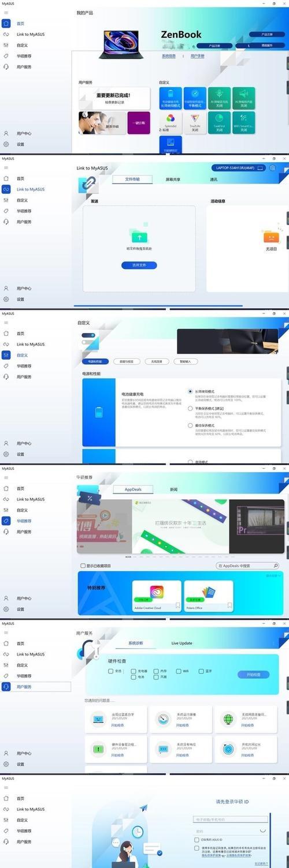Select the 平衡模式 fan tile on 我的产品 page
The height and width of the screenshot is (868, 289).
pyautogui.click(x=195, y=98)
